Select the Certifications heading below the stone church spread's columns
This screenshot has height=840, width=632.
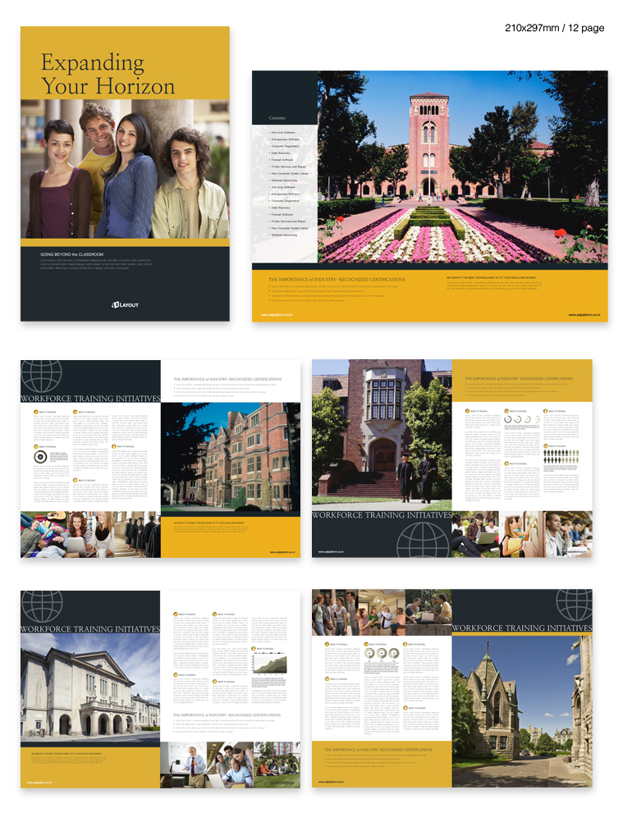point(378,750)
